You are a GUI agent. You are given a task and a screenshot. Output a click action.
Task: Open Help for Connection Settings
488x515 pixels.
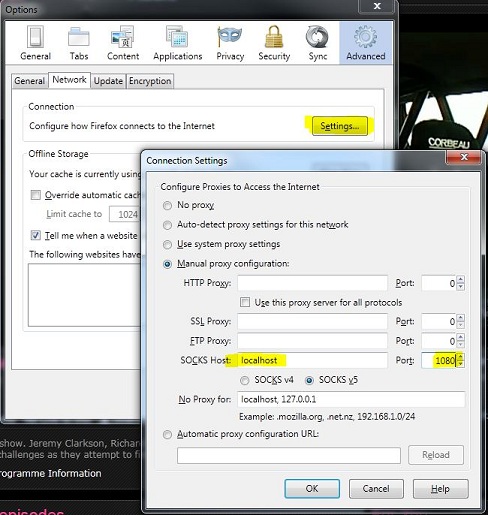coord(440,489)
